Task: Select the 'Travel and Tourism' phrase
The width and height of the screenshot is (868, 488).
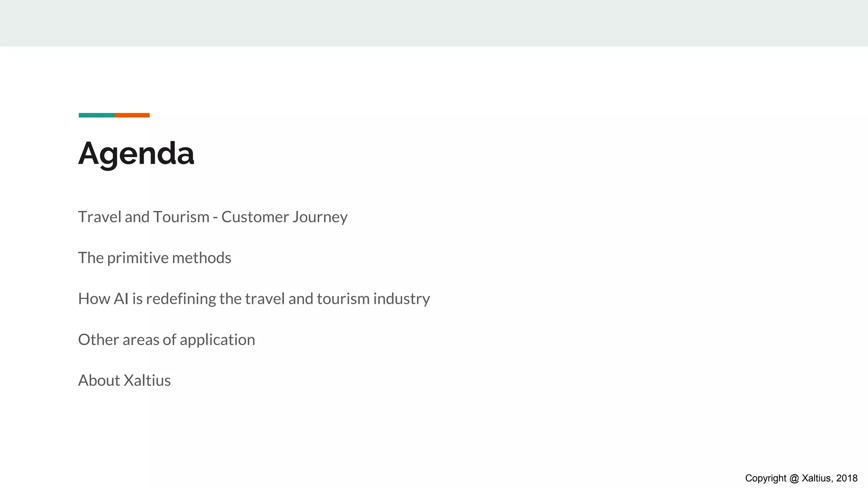Action: coord(144,217)
